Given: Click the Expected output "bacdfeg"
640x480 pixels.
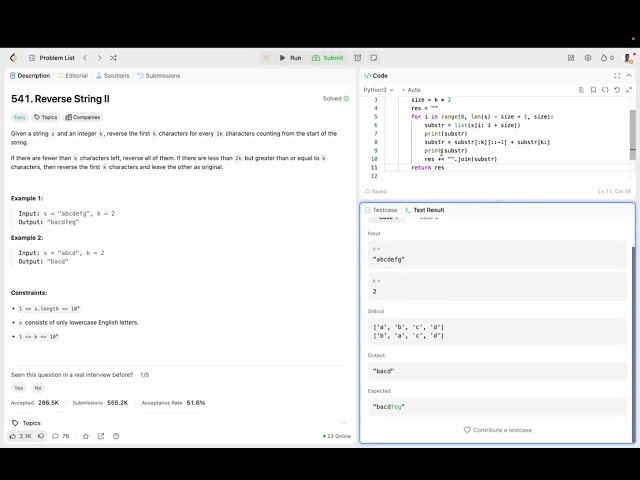Looking at the screenshot, I should pos(389,407).
